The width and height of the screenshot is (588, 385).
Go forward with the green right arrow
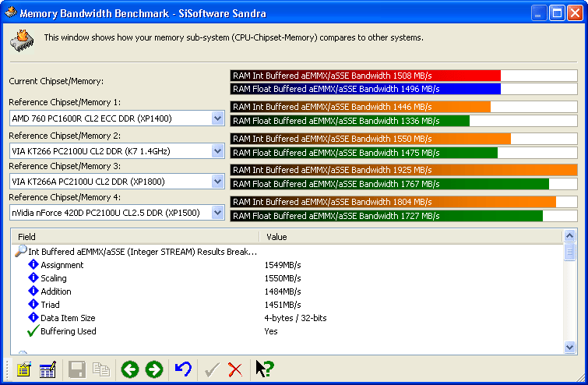154,369
